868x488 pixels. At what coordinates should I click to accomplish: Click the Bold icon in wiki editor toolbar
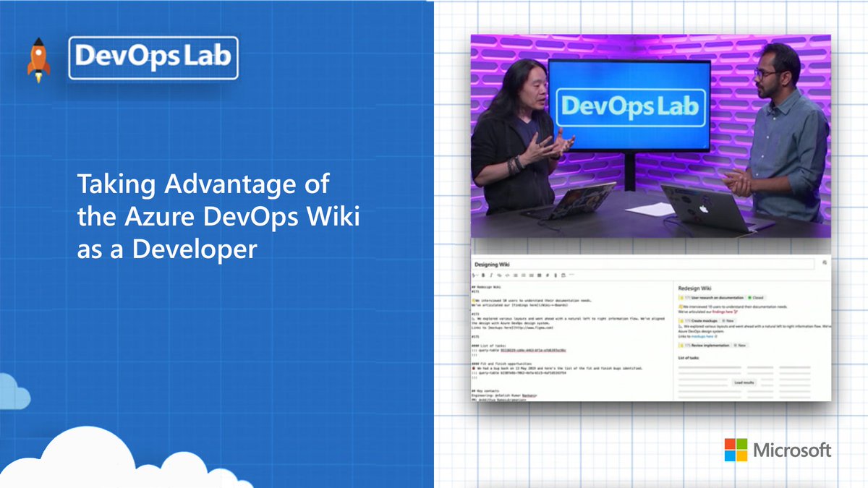[483, 275]
